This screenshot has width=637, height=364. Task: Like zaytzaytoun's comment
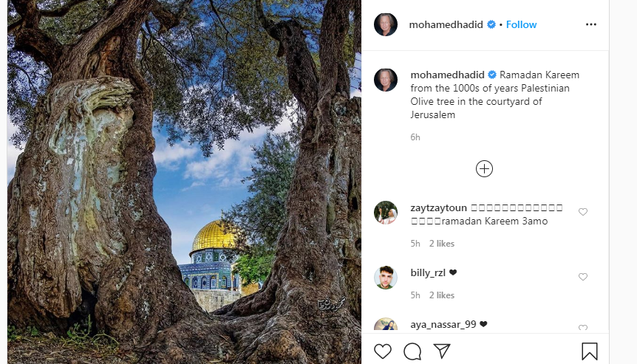[583, 212]
